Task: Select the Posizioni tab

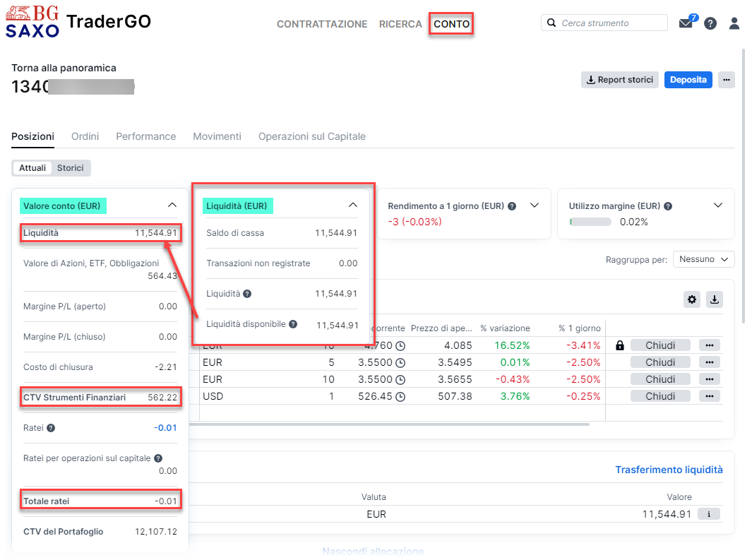Action: click(x=32, y=136)
